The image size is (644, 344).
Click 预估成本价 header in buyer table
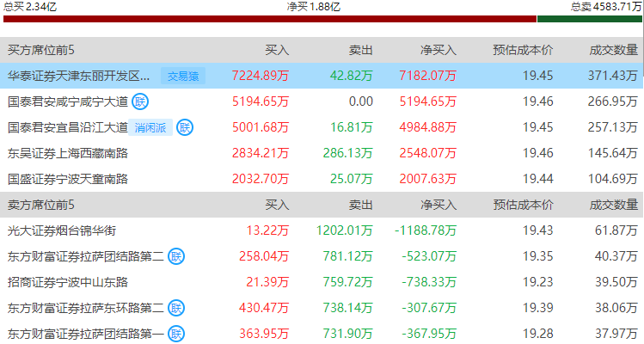[x=523, y=50]
